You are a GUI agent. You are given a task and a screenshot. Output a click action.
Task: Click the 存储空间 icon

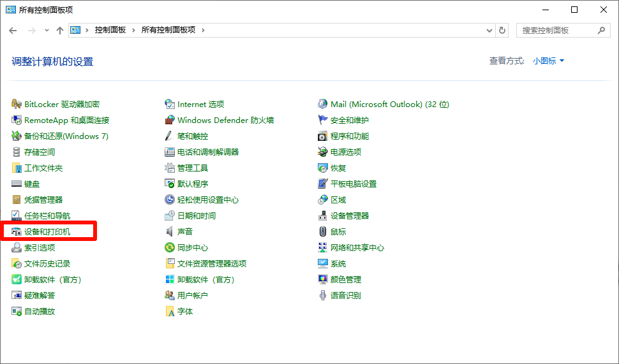point(16,152)
